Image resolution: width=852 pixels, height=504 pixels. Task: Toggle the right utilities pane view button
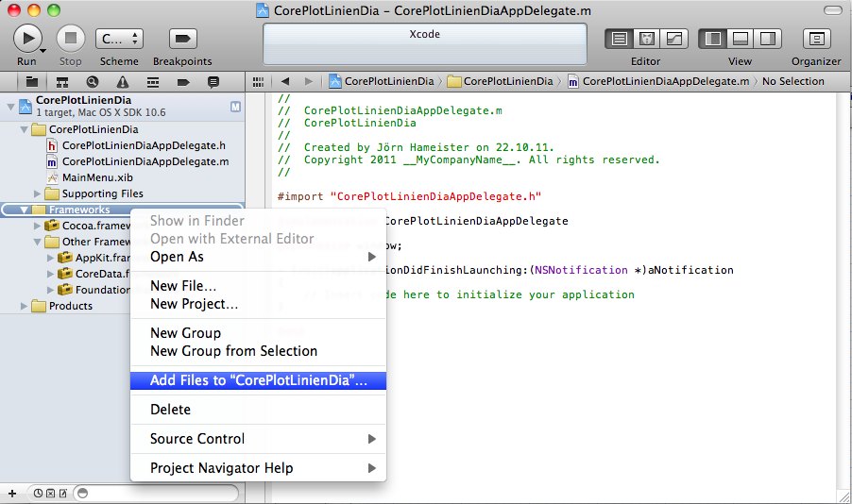tap(768, 39)
